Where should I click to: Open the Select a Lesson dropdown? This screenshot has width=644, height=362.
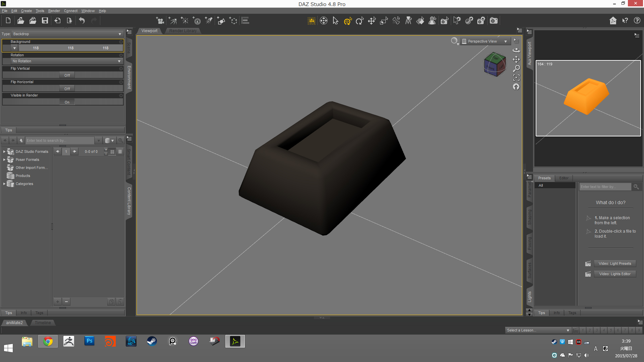click(538, 330)
